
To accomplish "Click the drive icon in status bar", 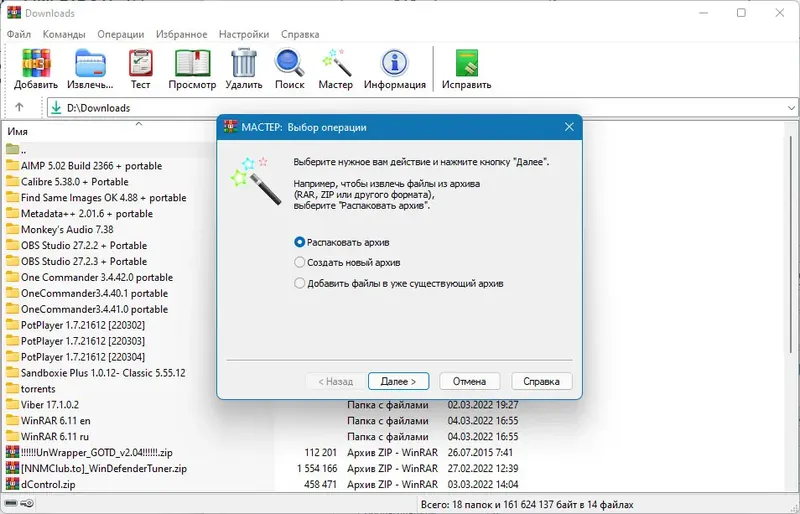I will pyautogui.click(x=11, y=504).
